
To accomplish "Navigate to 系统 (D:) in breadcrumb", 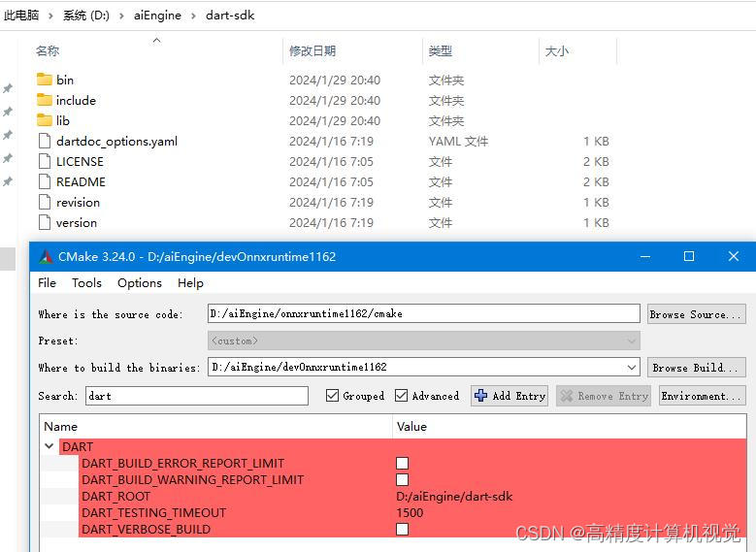I will click(x=86, y=16).
